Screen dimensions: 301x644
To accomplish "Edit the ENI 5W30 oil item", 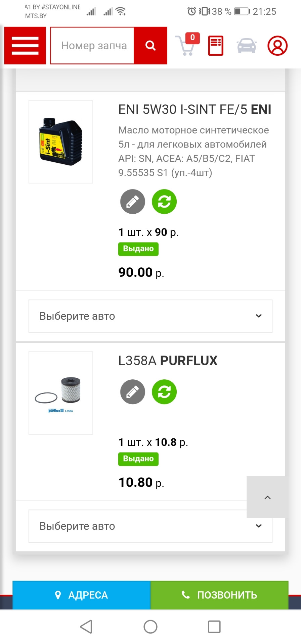I will point(133,202).
